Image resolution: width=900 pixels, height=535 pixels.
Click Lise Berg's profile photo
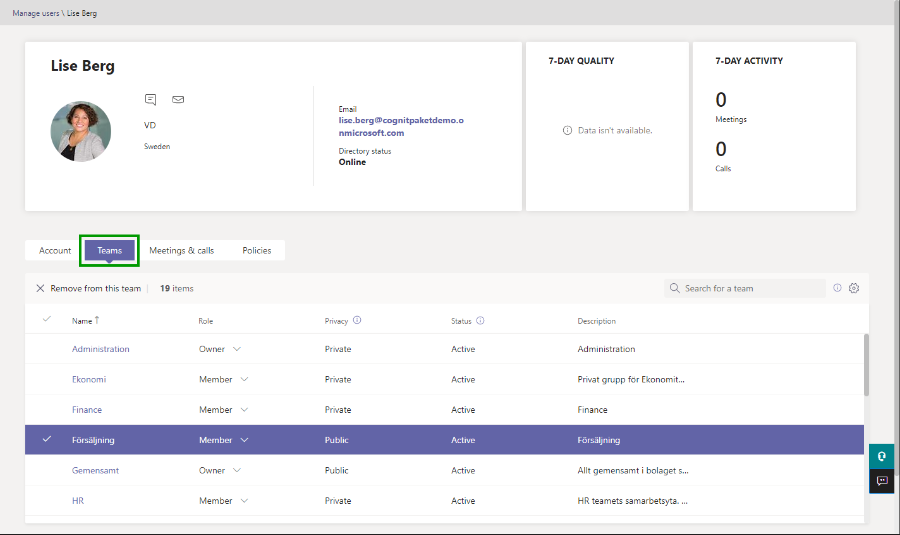[81, 131]
